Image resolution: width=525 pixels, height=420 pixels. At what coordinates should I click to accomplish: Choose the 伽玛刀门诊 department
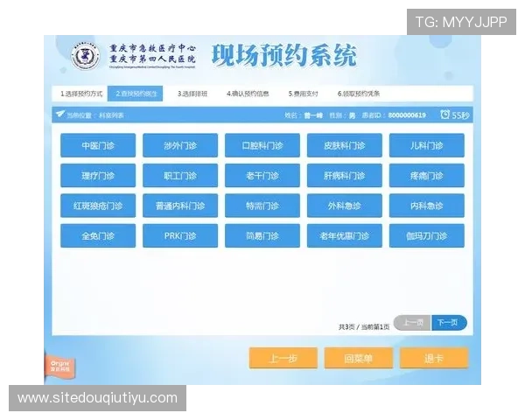point(427,235)
